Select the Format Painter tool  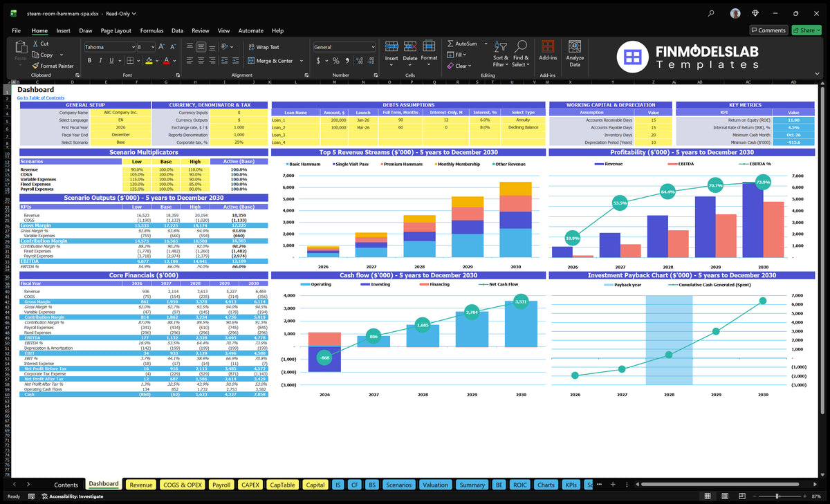click(x=53, y=66)
